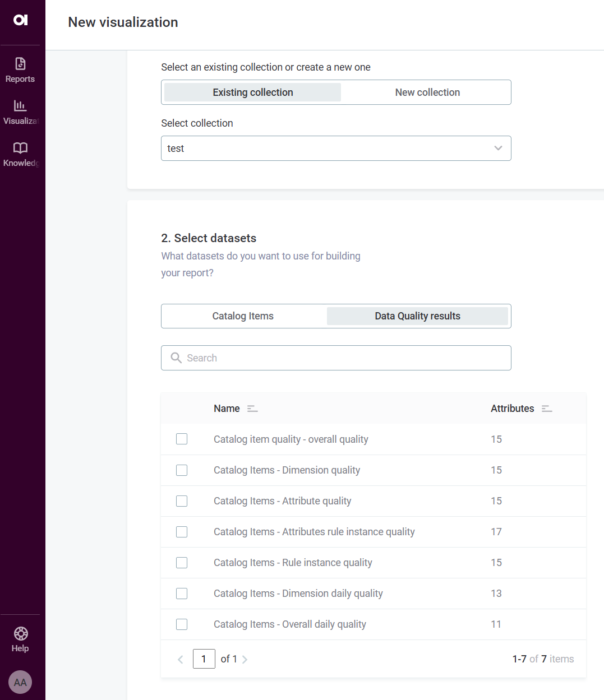Image resolution: width=604 pixels, height=700 pixels.
Task: Open the Knowledge catalog from the sidebar
Action: coord(20,152)
